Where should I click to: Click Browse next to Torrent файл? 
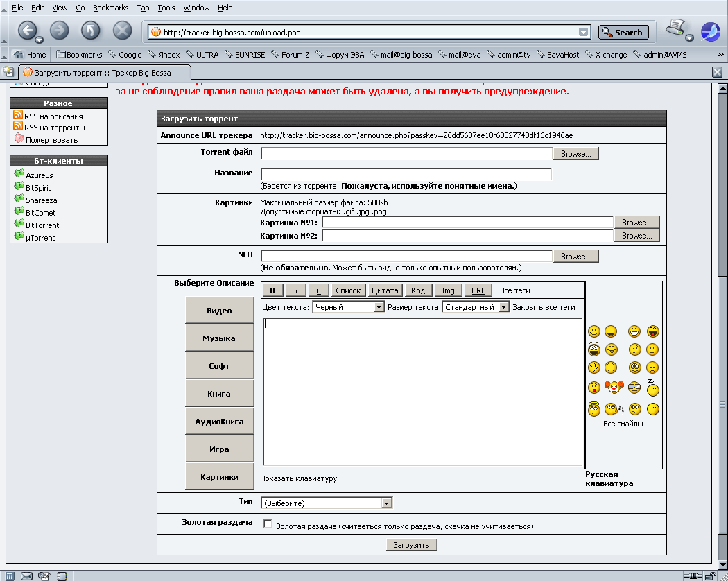pyautogui.click(x=575, y=154)
